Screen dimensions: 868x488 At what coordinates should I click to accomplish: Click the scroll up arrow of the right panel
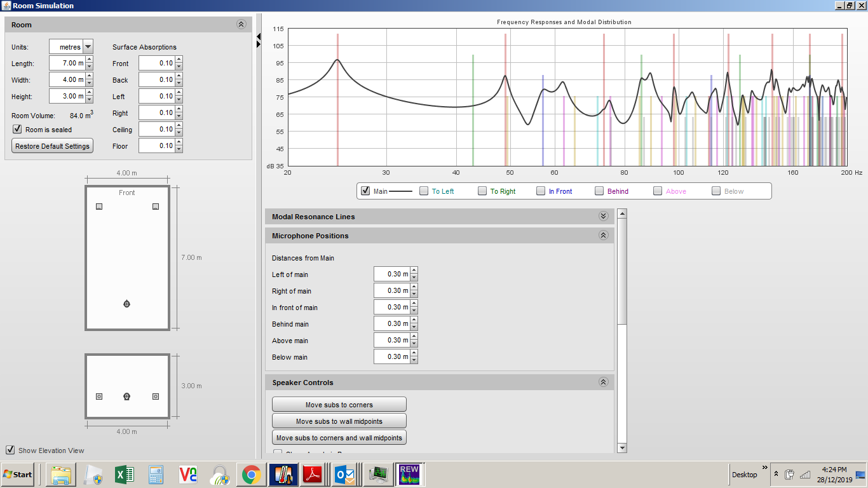622,213
